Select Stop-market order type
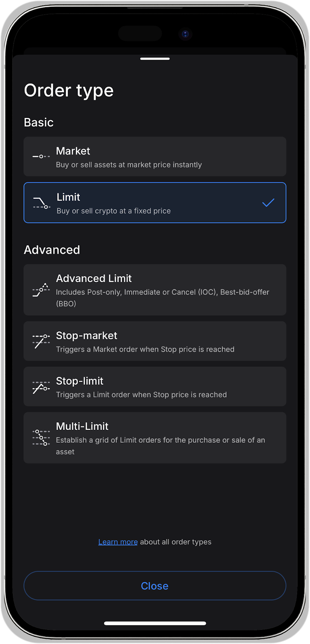 (87, 336)
